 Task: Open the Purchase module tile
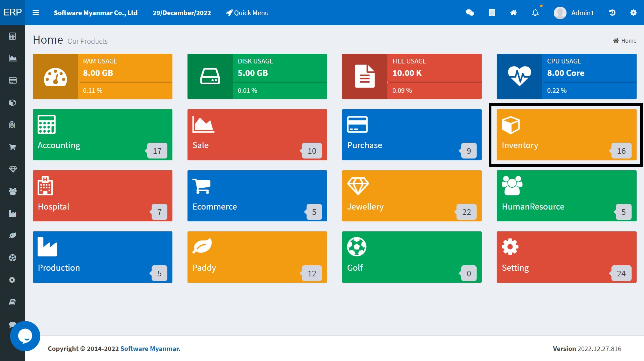[x=412, y=135]
